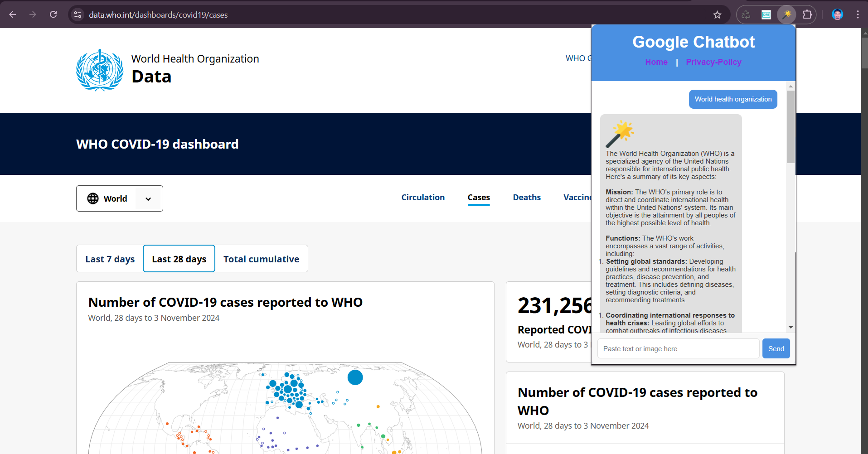Open the chatbot Privacy-Policy link
This screenshot has width=868, height=454.
pos(713,62)
